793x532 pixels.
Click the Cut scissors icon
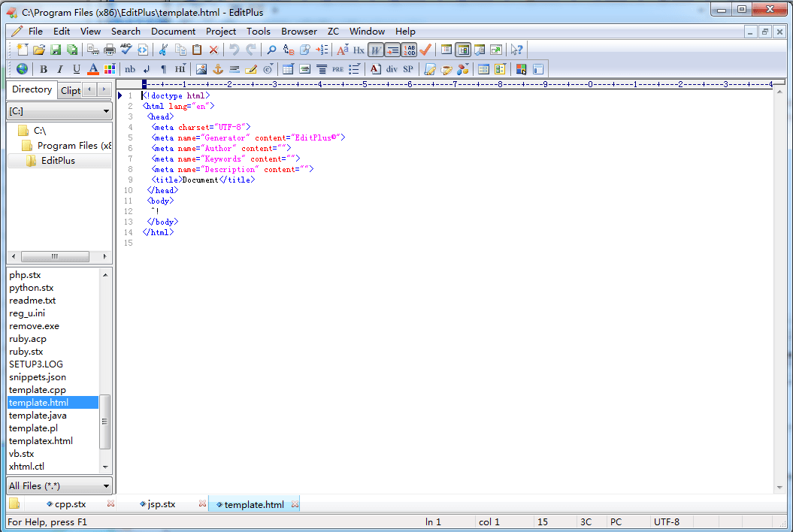pyautogui.click(x=162, y=50)
